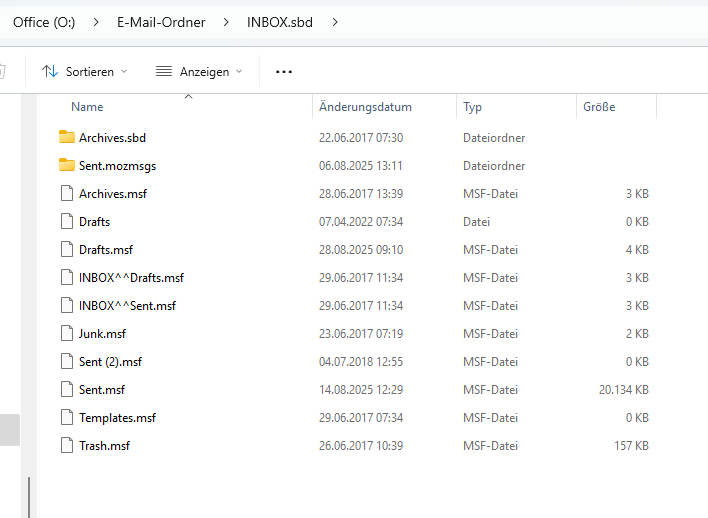Sort by Name column header
Viewport: 708px width, 518px height.
(x=87, y=107)
